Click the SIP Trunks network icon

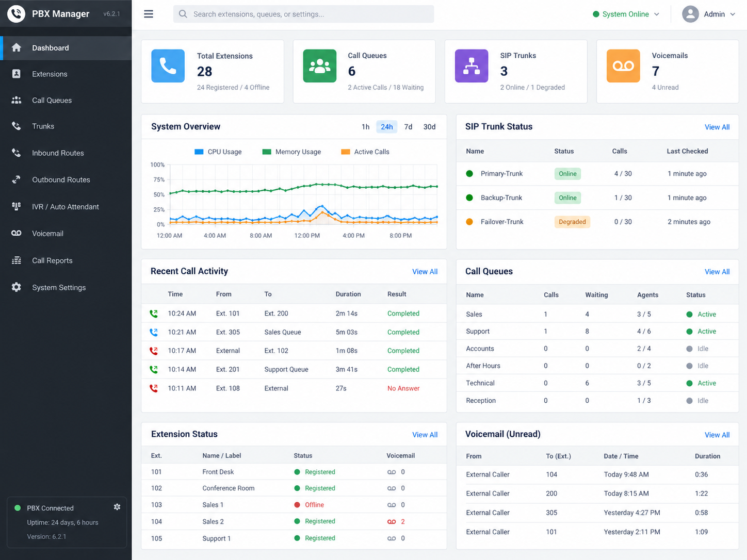pos(472,66)
